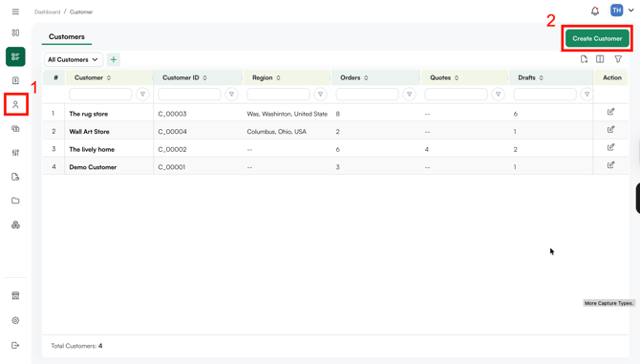
Task: Click customer ID C_00001
Action: click(x=172, y=167)
